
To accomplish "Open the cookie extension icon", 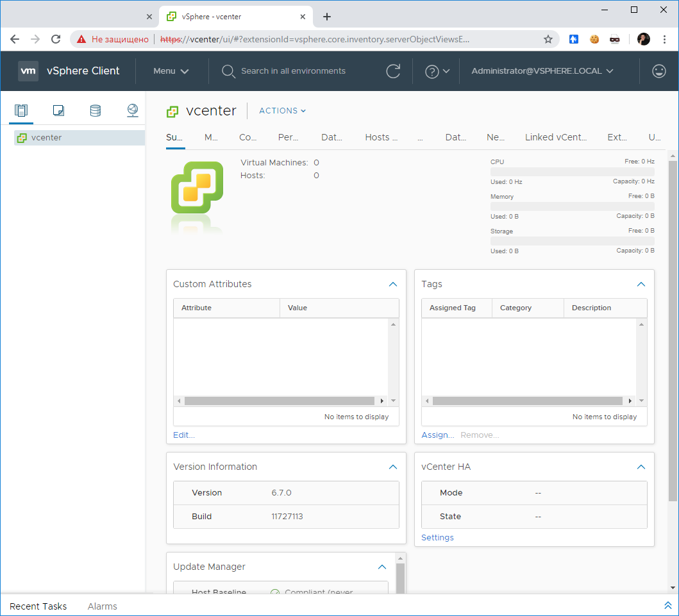I will pos(594,39).
